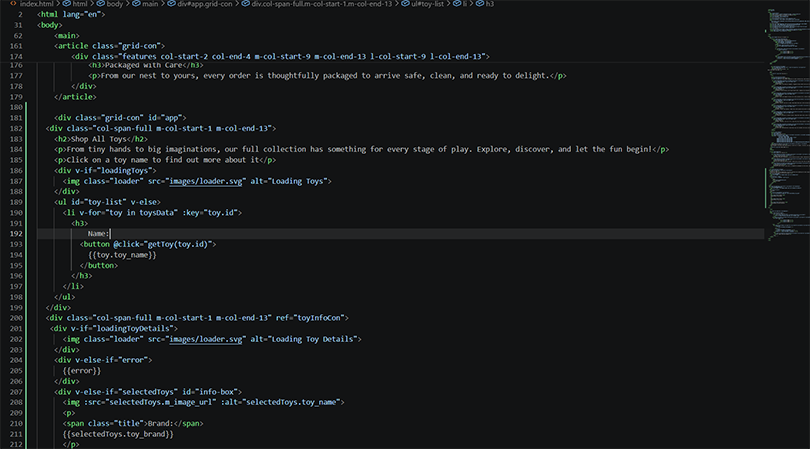Screen dimensions: 810x449
Task: Click the minimap code overview on the right
Action: click(783, 100)
